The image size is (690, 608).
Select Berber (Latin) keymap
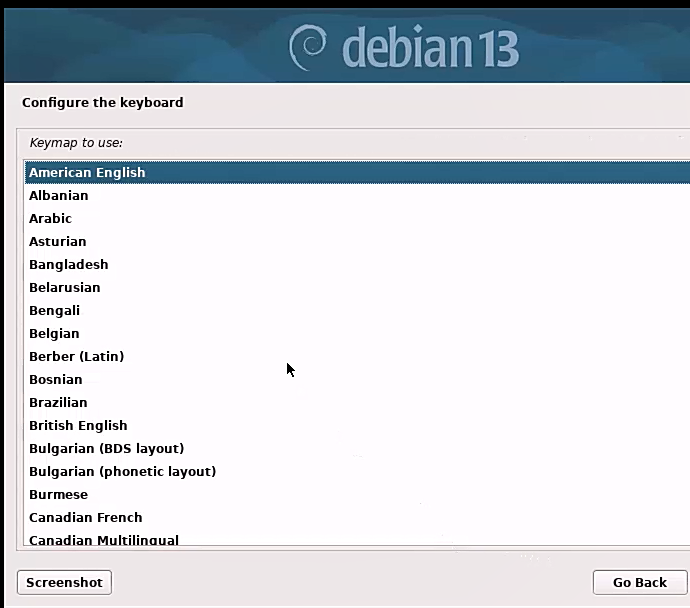pos(76,356)
